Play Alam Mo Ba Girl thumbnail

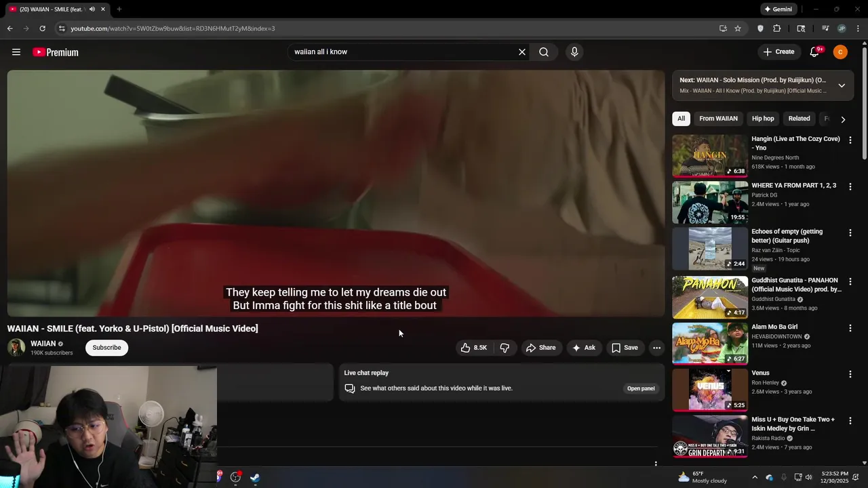pyautogui.click(x=710, y=344)
